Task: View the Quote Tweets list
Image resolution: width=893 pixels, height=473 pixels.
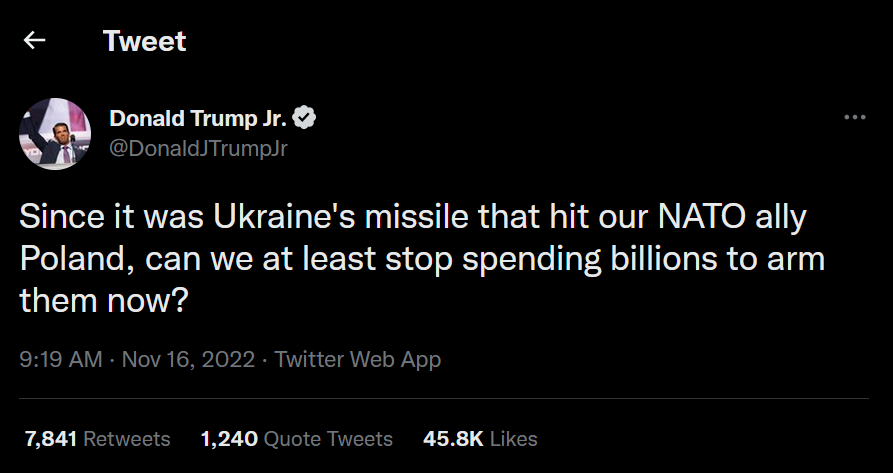Action: pyautogui.click(x=328, y=439)
